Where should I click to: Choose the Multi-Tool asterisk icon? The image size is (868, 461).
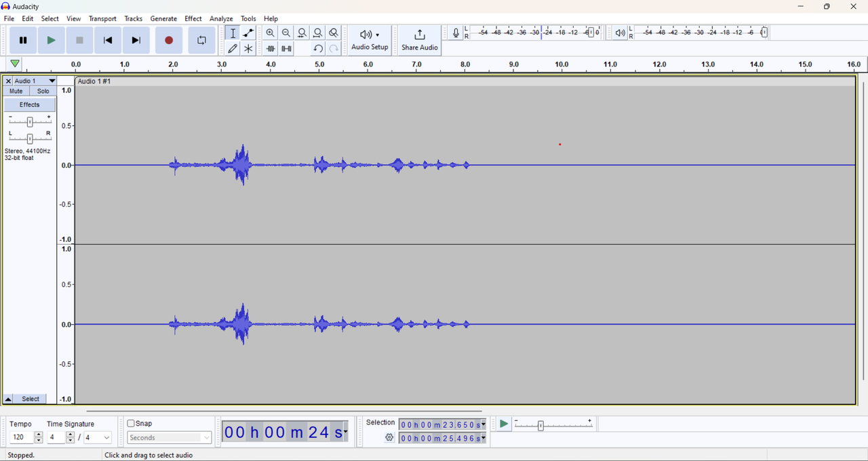click(249, 49)
